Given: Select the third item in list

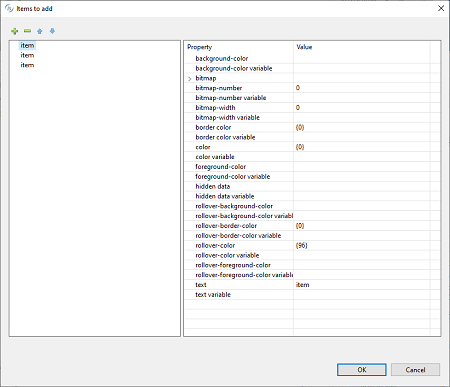Looking at the screenshot, I should [x=27, y=65].
